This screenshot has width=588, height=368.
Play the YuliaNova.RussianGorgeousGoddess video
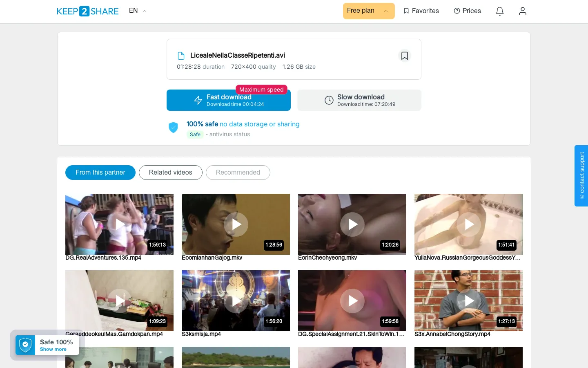(x=468, y=224)
